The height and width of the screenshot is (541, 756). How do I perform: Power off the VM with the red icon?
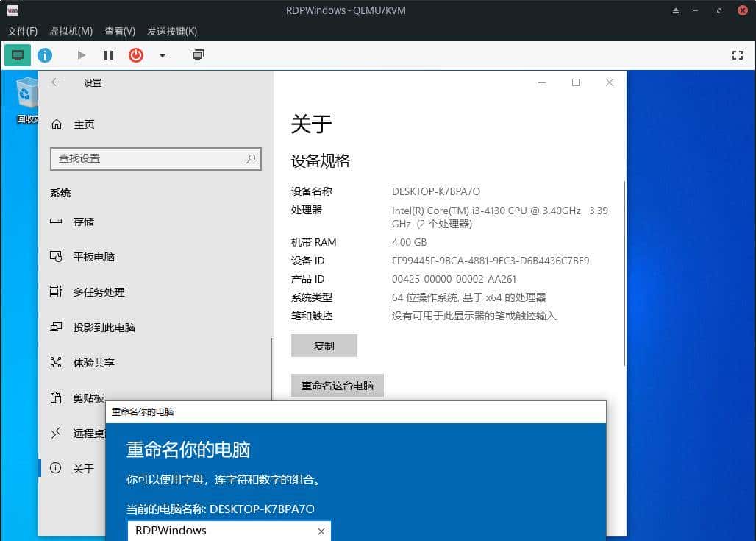135,54
